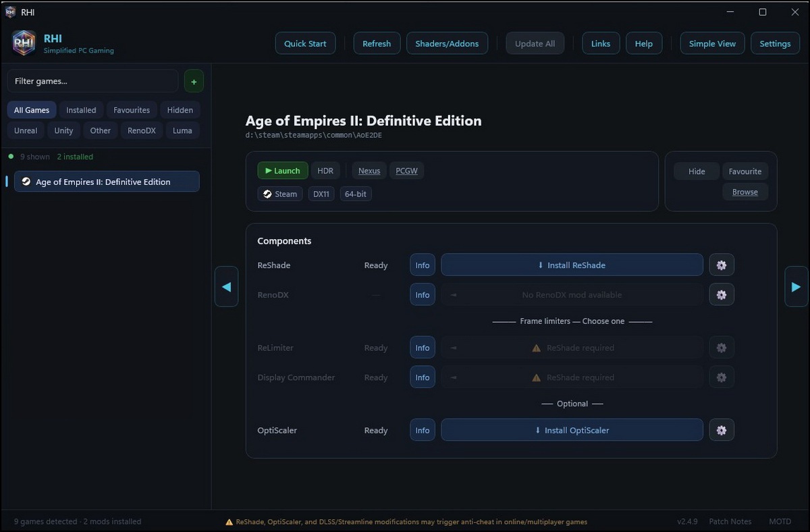Screen dimensions: 810x532
Task: Open Quick Start guide
Action: coord(305,43)
